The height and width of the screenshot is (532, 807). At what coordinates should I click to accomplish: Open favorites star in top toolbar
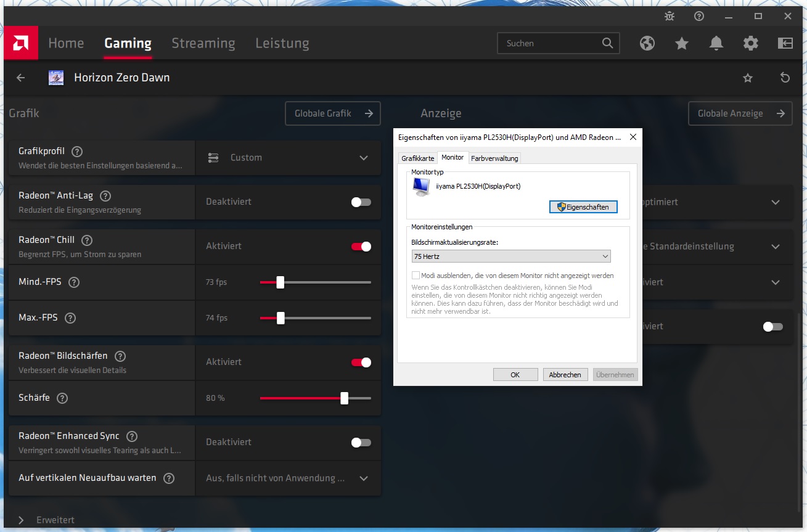click(681, 43)
